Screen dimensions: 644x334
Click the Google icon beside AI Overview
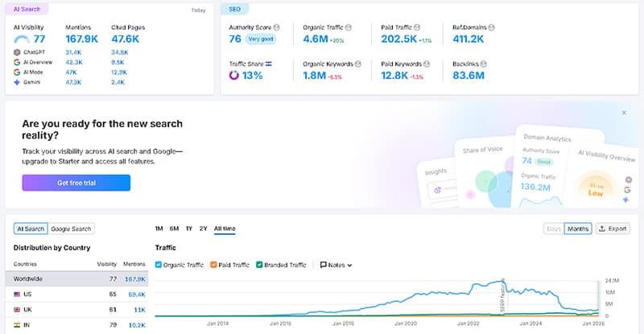click(17, 62)
